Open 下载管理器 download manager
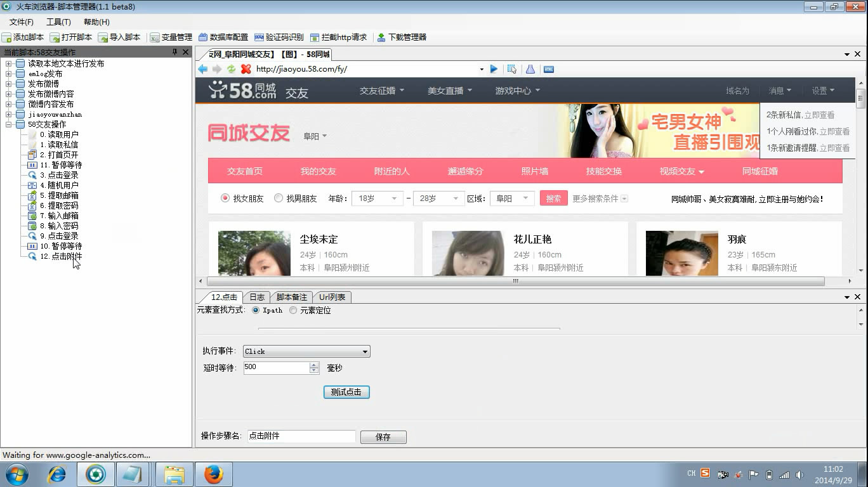Screen dimensions: 868x487 (x=402, y=37)
